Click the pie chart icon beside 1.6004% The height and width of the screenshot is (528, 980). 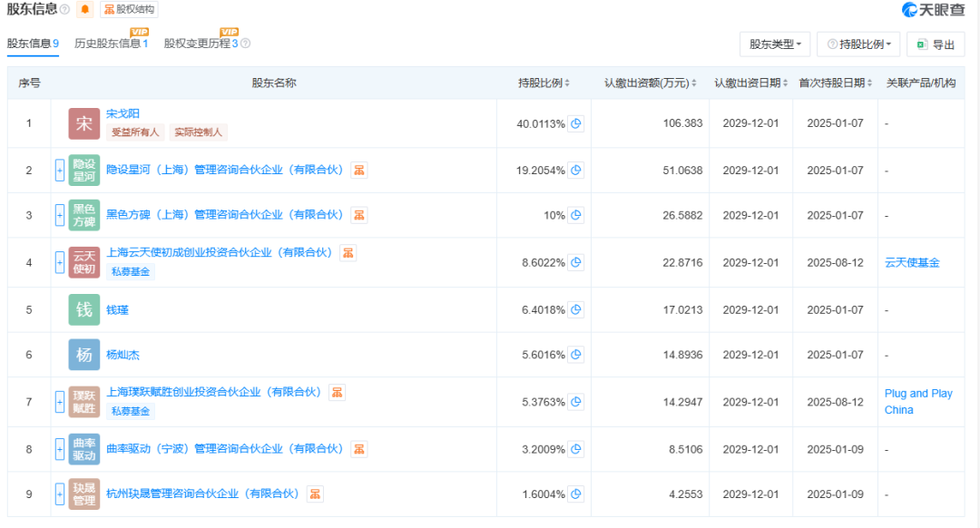[575, 494]
